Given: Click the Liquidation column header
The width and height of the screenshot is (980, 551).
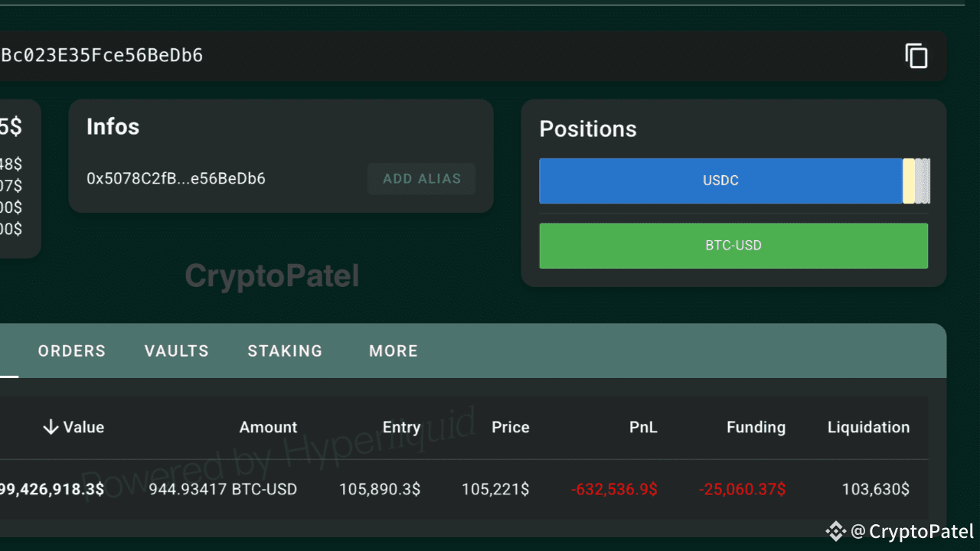Looking at the screenshot, I should coord(868,427).
